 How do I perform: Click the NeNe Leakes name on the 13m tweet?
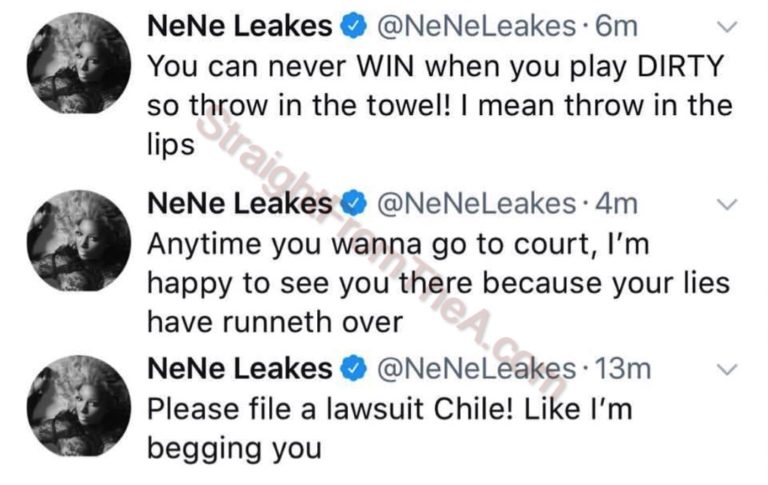click(238, 369)
